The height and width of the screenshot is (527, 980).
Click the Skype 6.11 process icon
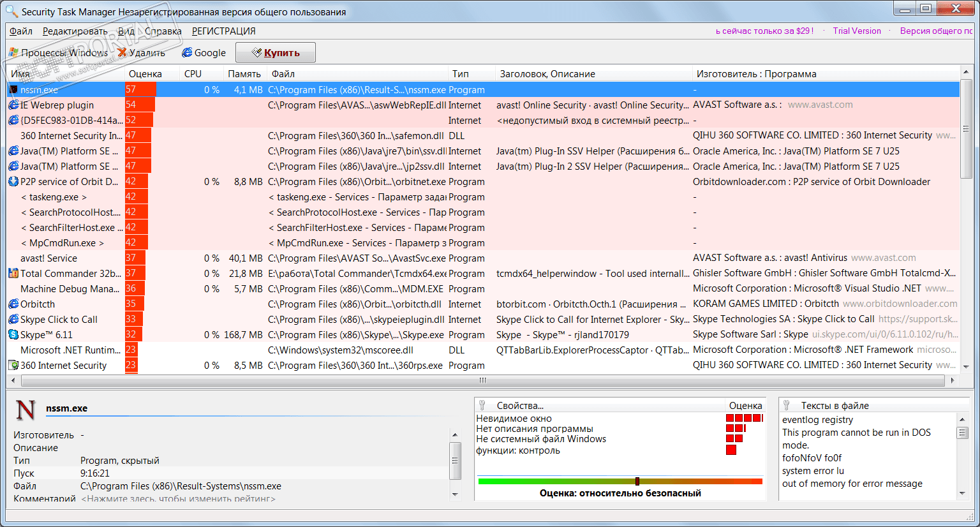tap(13, 335)
